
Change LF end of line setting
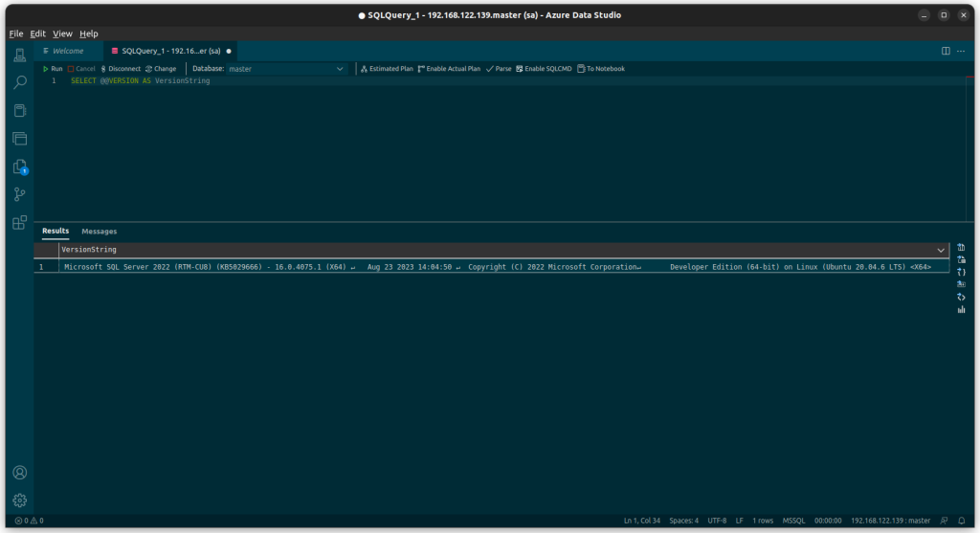click(740, 521)
